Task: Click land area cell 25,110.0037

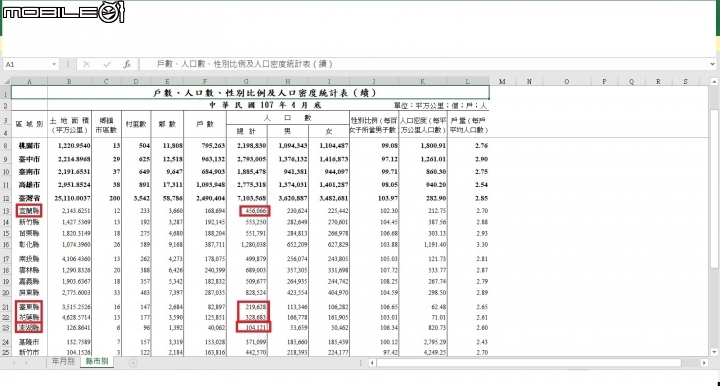Action: (69, 199)
